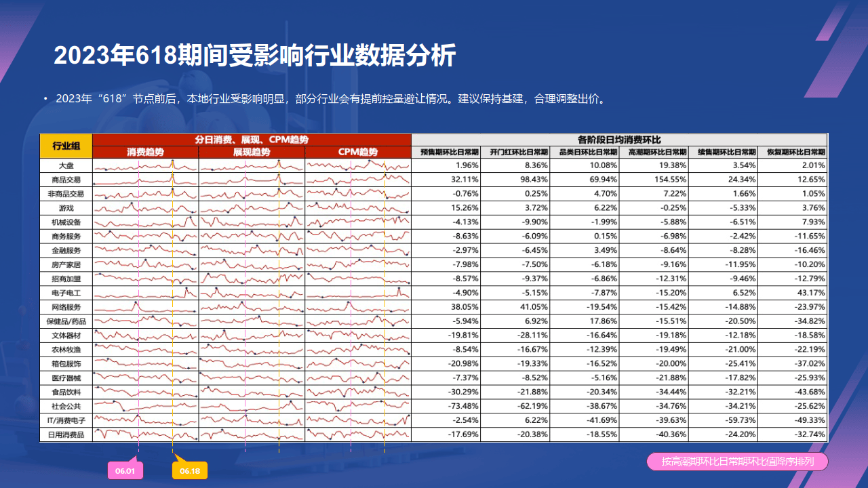Screen dimensions: 868x488
Task: Click the 箱包服饰 row label
Action: pyautogui.click(x=66, y=364)
